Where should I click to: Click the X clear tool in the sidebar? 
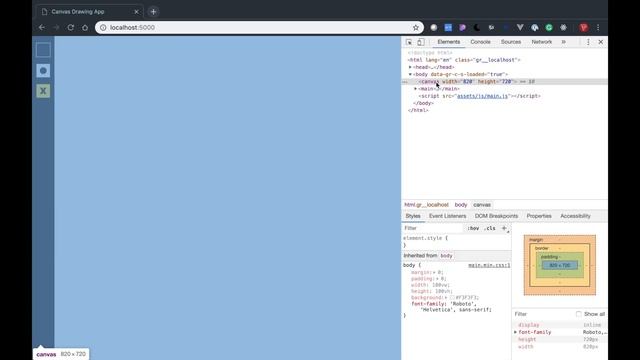click(x=43, y=91)
